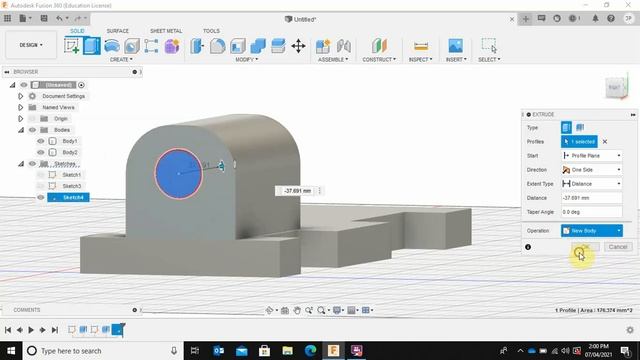This screenshot has height=360, width=640.
Task: Select the New Component tool
Action: click(x=323, y=46)
